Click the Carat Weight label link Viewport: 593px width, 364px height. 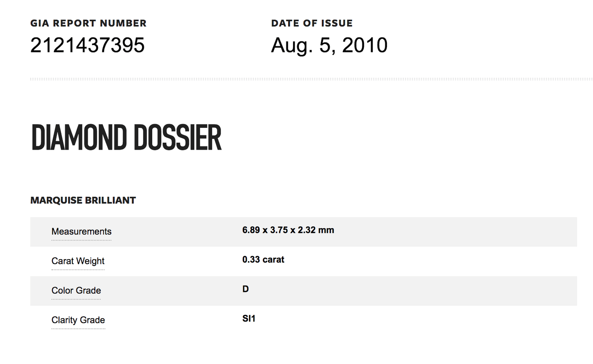[78, 261]
